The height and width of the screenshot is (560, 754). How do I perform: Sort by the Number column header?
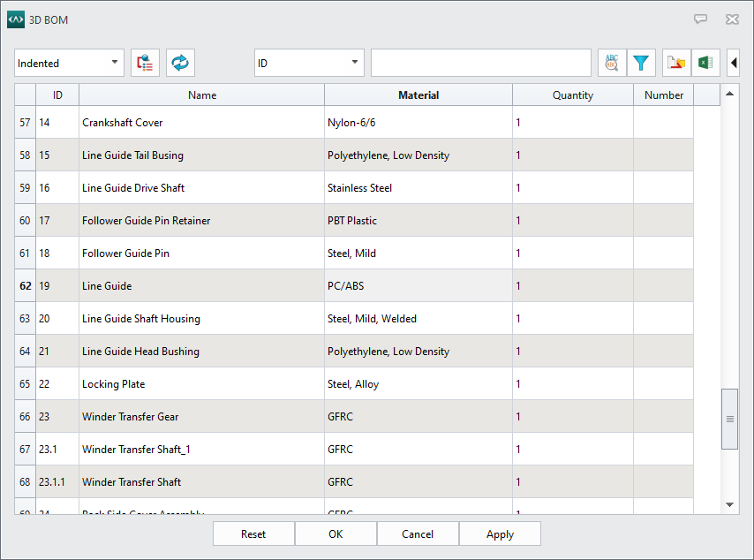(x=664, y=95)
